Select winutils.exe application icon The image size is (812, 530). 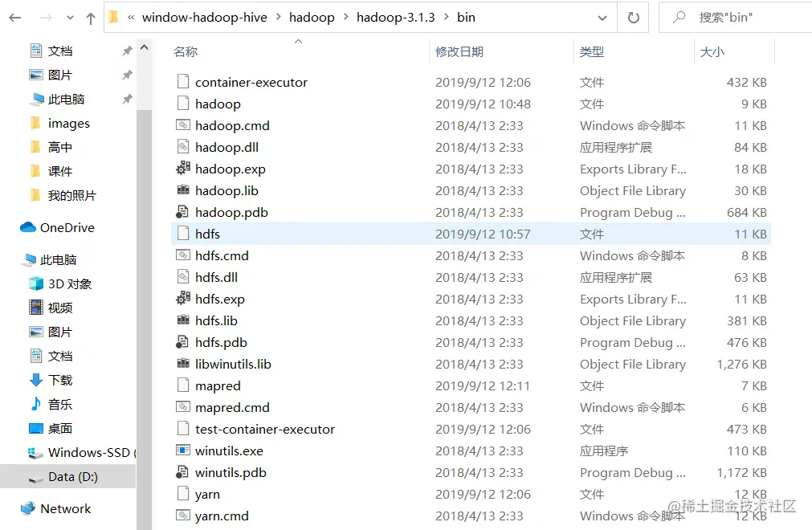[x=183, y=450]
